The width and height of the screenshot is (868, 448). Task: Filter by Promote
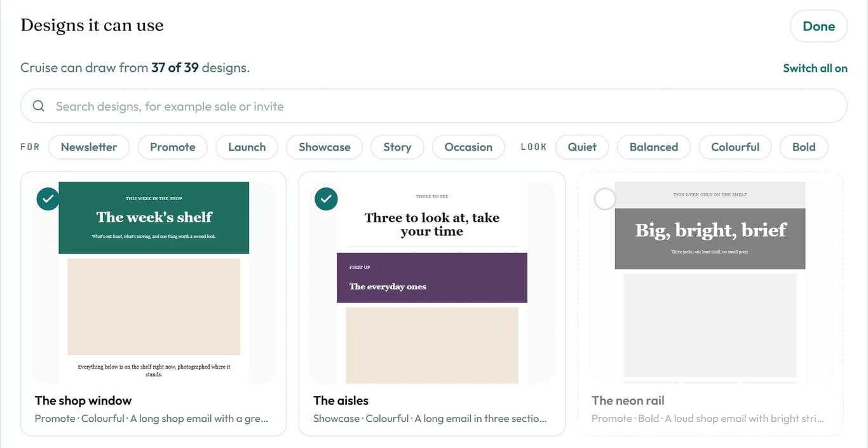(173, 147)
